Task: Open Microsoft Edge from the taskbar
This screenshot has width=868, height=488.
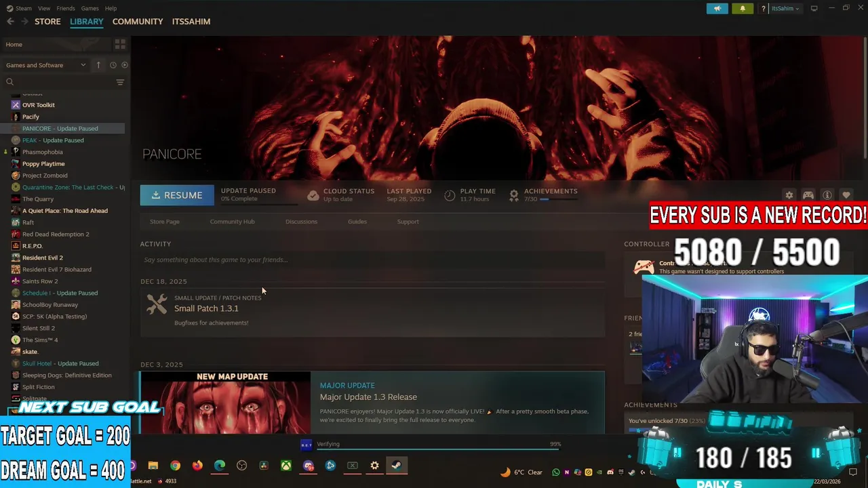Action: click(220, 466)
